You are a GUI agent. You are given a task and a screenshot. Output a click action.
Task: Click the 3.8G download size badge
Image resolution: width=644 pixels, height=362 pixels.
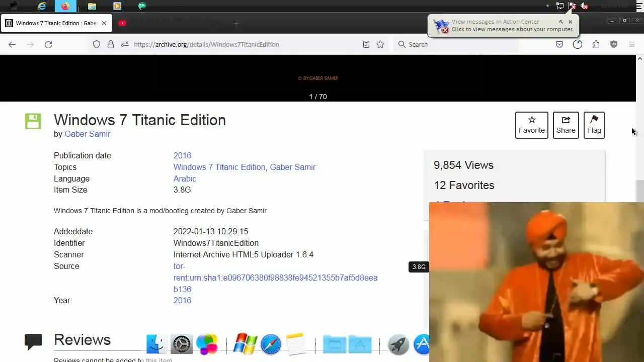tap(419, 267)
